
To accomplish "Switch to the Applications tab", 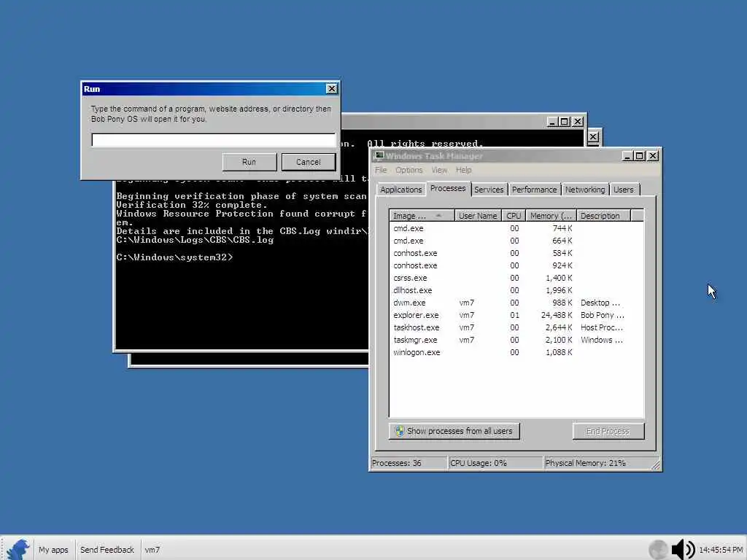I will 400,190.
